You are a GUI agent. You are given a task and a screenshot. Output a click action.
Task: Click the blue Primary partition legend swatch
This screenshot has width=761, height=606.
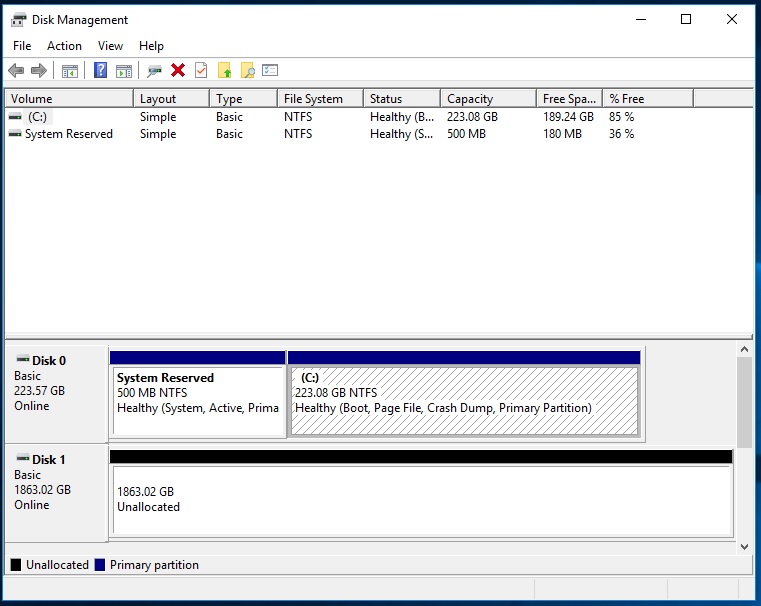(100, 565)
